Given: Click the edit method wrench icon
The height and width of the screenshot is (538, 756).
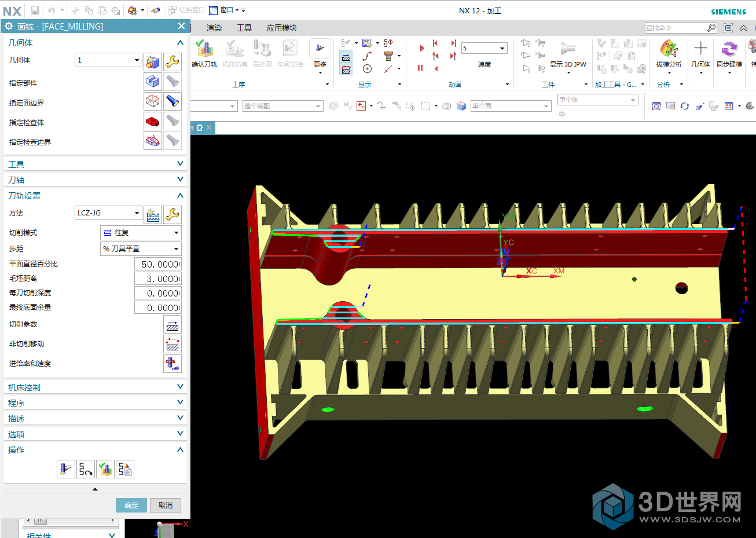Looking at the screenshot, I should pos(173,215).
